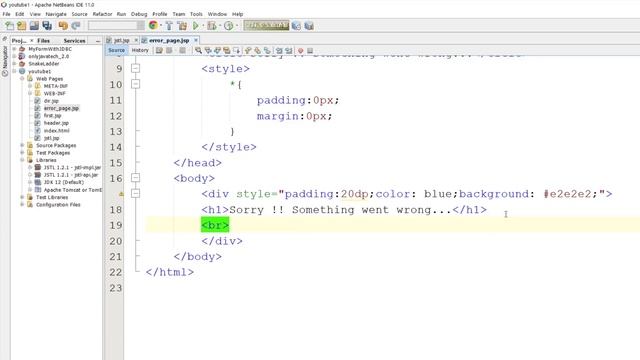
Task: Click the Chrome browser icon in toolbar
Action: click(153, 25)
